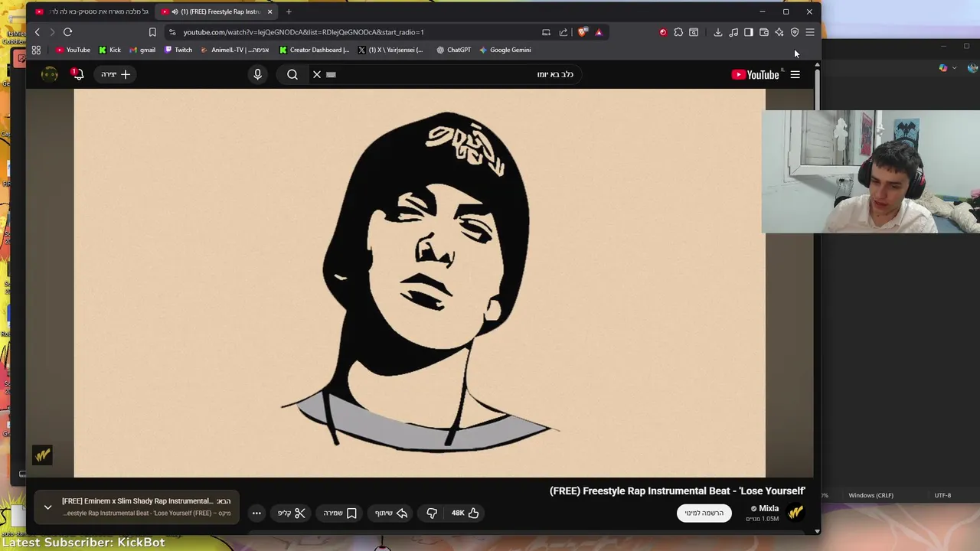Switch to the first Hebrew-titled YouTube tab
This screenshot has height=551, width=980.
point(92,11)
